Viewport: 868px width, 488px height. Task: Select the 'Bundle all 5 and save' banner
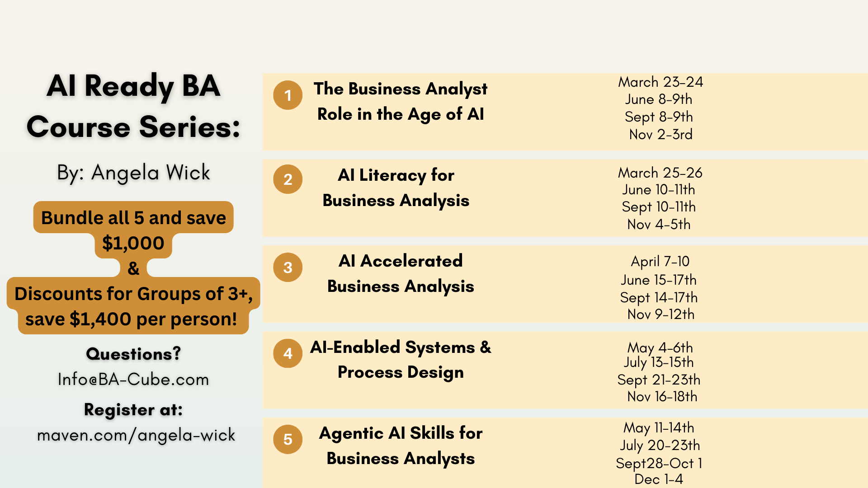click(x=133, y=218)
